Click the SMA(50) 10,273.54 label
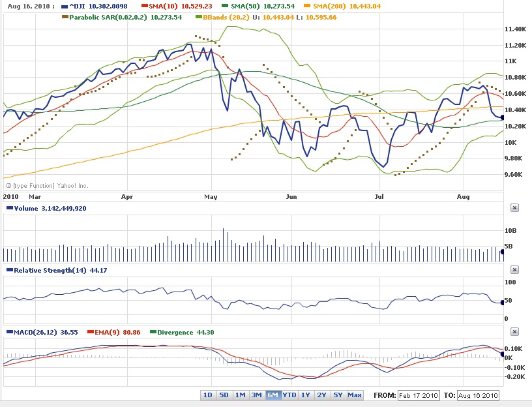This screenshot has height=407, width=532. pyautogui.click(x=263, y=6)
